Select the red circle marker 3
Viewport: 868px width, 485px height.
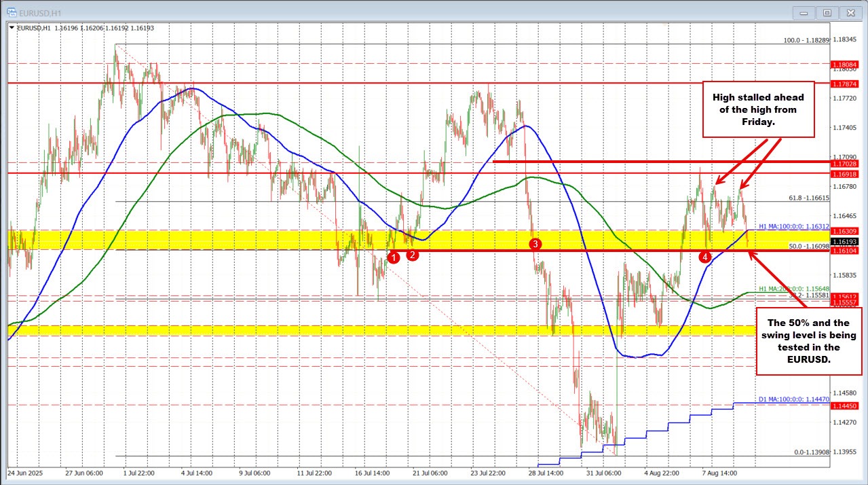(x=535, y=243)
